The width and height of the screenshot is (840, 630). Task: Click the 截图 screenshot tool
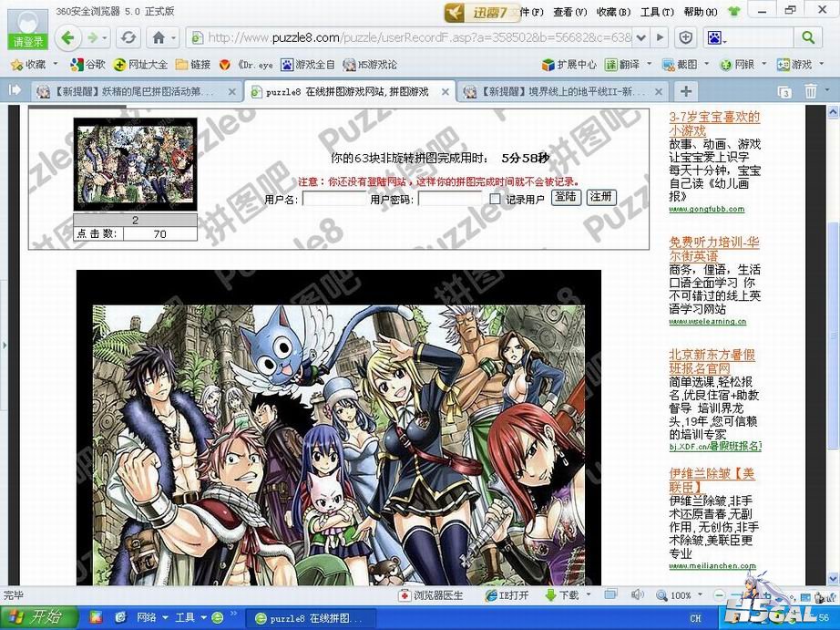click(680, 65)
